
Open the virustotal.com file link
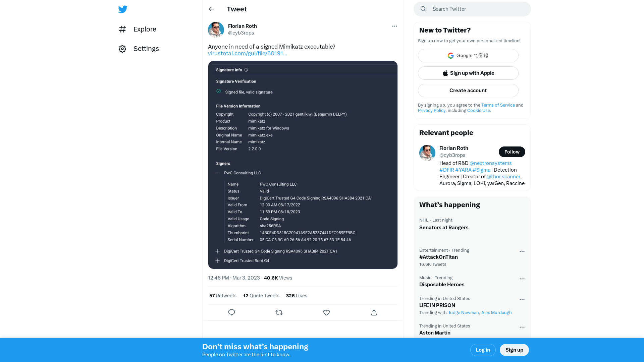coord(247,53)
